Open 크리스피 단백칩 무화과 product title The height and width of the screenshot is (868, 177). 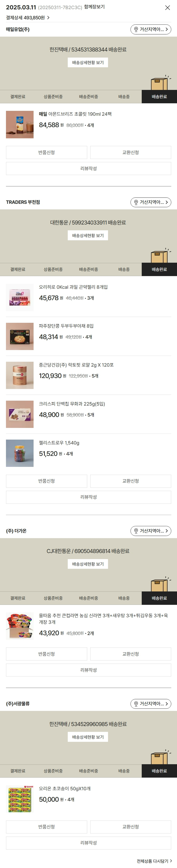point(72,404)
